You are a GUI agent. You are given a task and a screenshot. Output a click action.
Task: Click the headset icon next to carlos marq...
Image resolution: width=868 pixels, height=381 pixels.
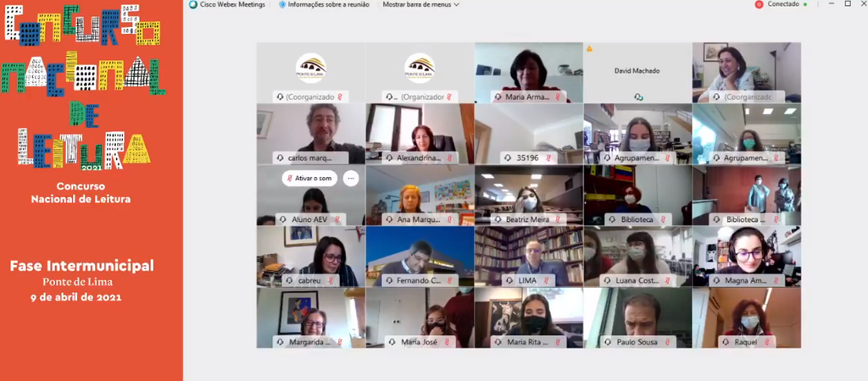coord(280,158)
